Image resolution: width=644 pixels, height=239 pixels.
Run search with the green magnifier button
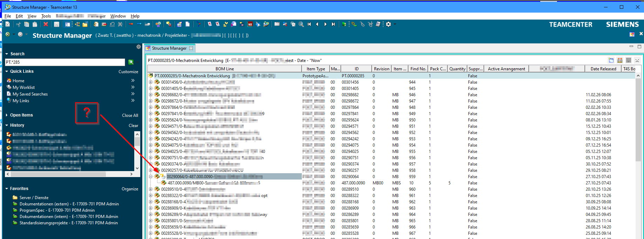pyautogui.click(x=131, y=62)
